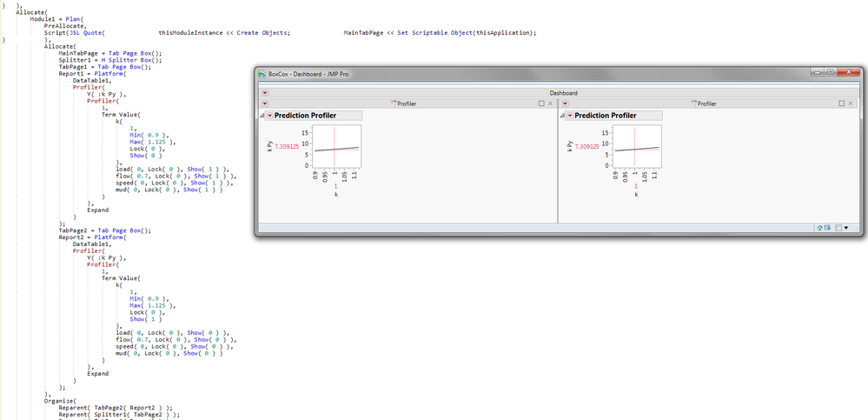Collapse the left Prediction Profiler outline
The image size is (868, 420).
click(262, 116)
